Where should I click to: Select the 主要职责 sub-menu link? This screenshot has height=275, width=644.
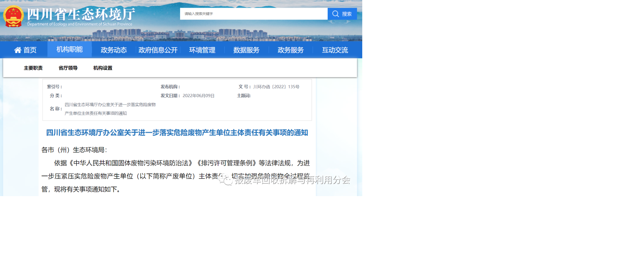point(33,68)
